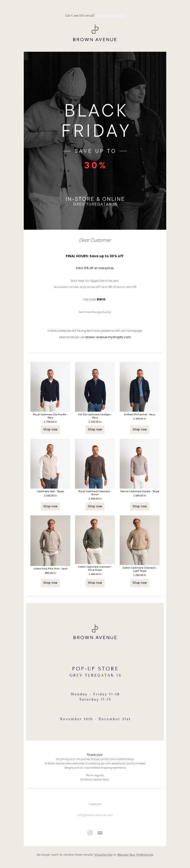Click the Brown Avenue logo in pop-up store section
Screen dimensions: 190x868
(95, 632)
